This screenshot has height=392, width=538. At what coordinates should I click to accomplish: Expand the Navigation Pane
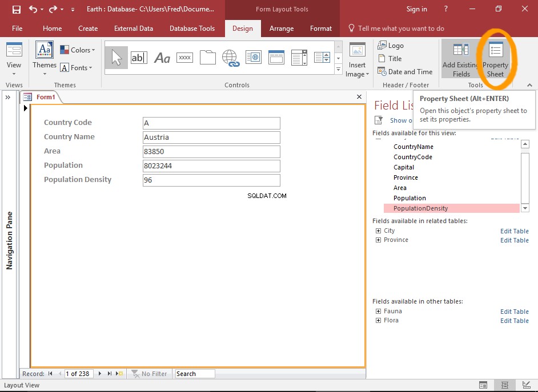[x=8, y=98]
